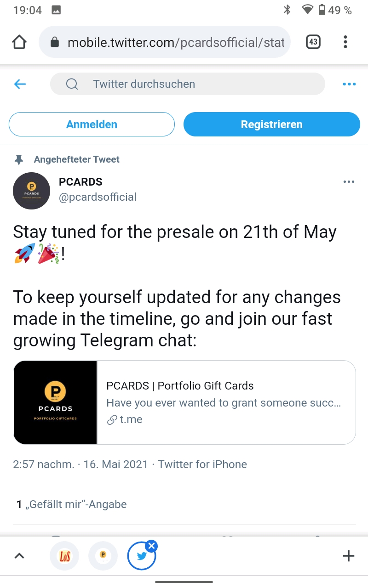
Task: Switch to the LoS tab
Action: pyautogui.click(x=64, y=556)
